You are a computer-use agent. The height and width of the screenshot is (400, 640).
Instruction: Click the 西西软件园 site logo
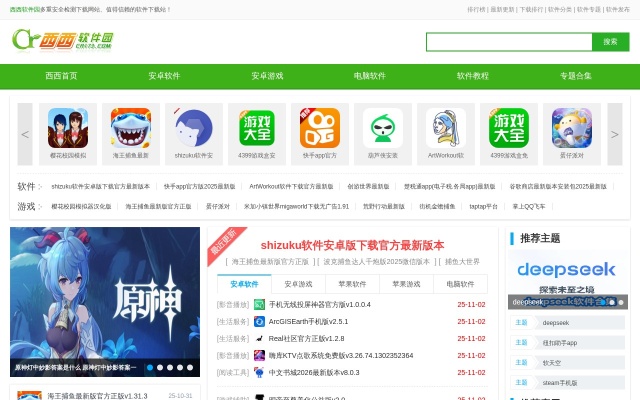coord(63,40)
